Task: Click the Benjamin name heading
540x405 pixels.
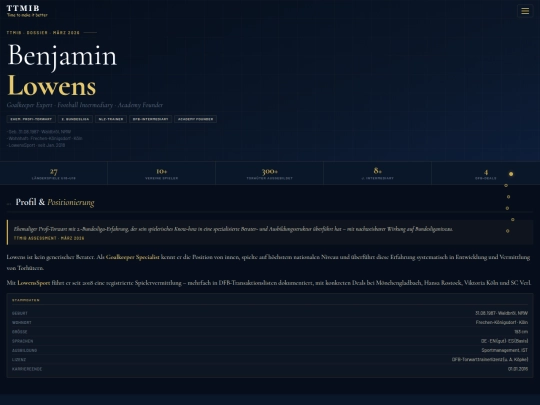Action: [62, 56]
